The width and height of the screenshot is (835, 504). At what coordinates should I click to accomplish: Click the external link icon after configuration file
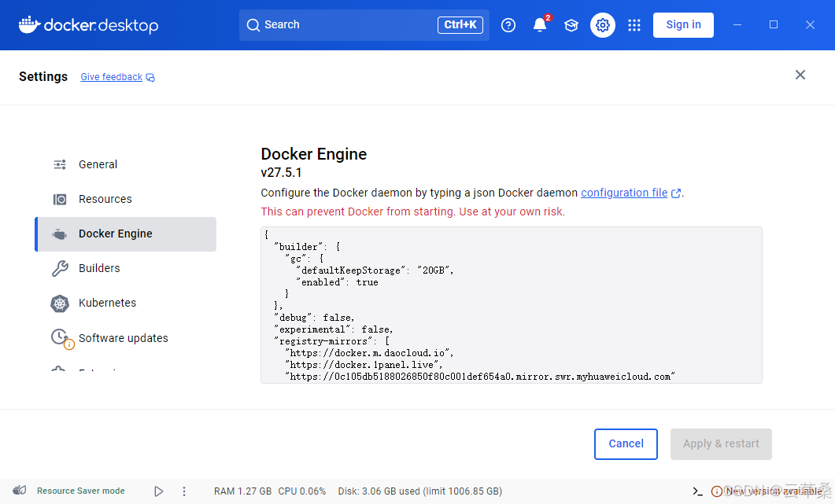[x=676, y=193]
